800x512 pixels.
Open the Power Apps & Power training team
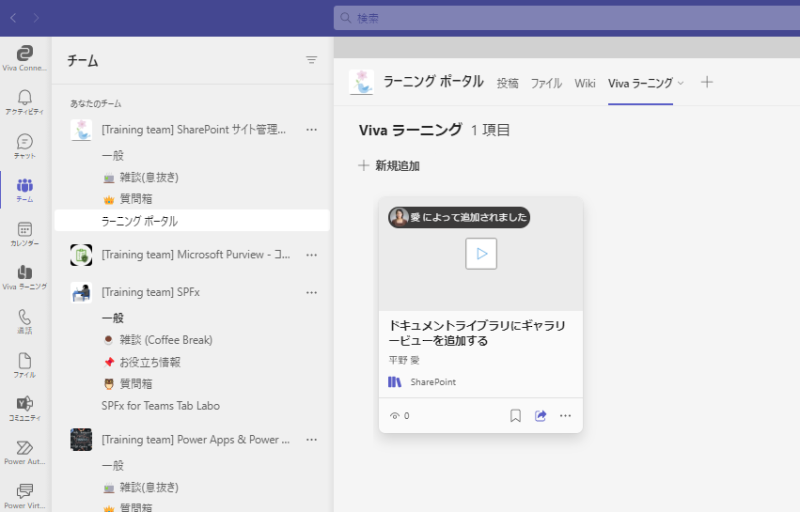[195, 440]
